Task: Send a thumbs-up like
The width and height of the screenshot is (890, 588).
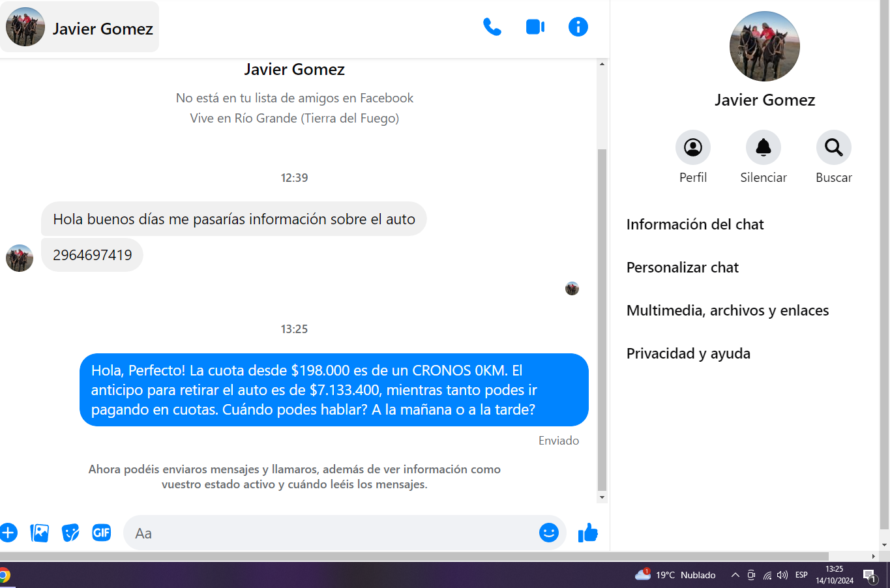Action: pyautogui.click(x=587, y=533)
